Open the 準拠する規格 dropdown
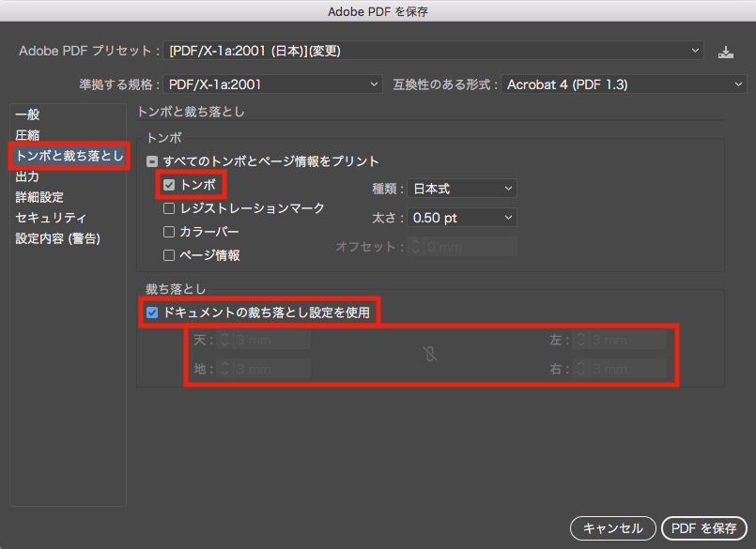The width and height of the screenshot is (756, 549). (273, 84)
